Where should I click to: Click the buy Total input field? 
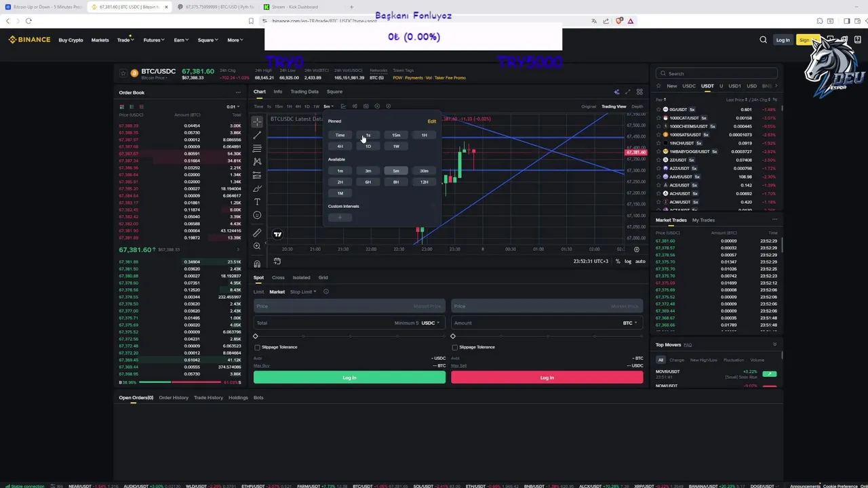[349, 323]
